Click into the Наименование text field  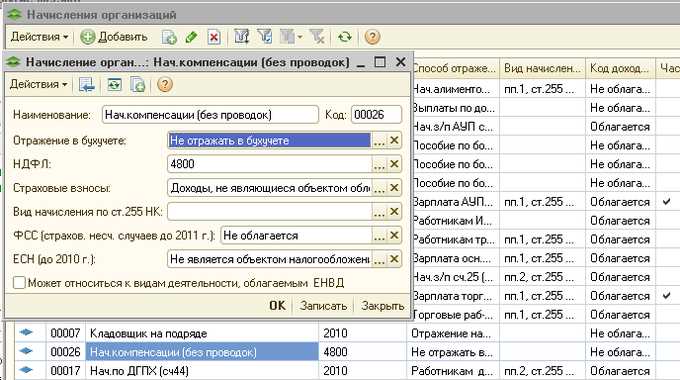point(210,115)
